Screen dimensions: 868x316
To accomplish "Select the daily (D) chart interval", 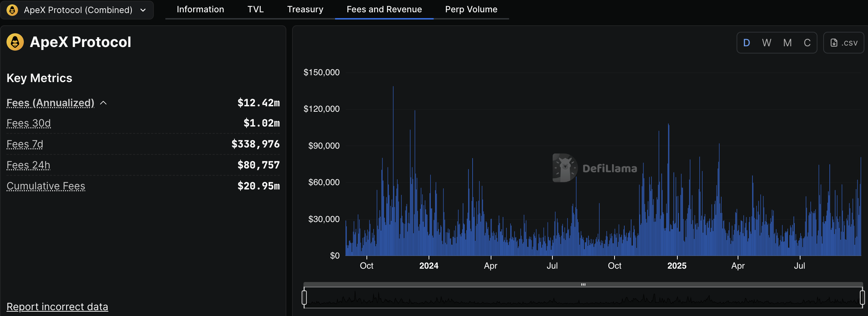I will (x=747, y=43).
